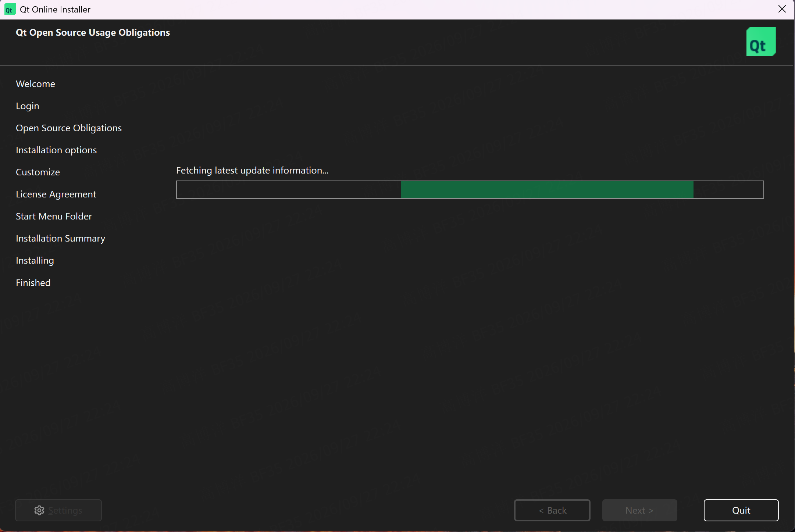Select the Customize step in the sidebar

[x=38, y=172]
